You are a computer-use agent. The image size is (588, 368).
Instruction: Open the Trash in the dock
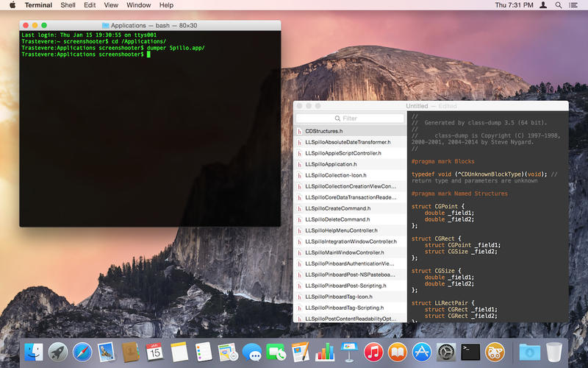[x=554, y=352]
